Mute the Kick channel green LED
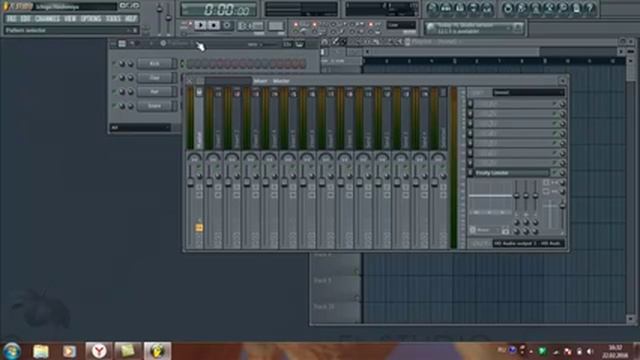The height and width of the screenshot is (360, 640). click(114, 63)
